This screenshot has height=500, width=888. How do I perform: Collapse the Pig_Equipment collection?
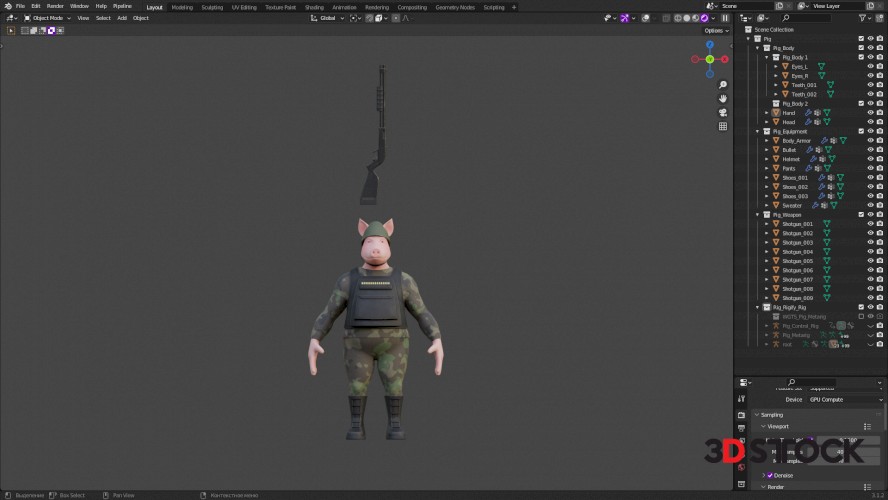click(x=758, y=131)
